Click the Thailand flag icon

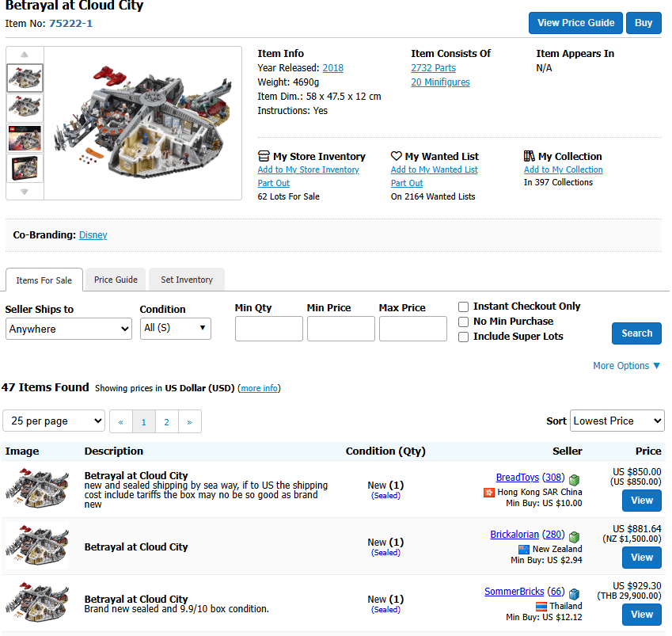541,607
